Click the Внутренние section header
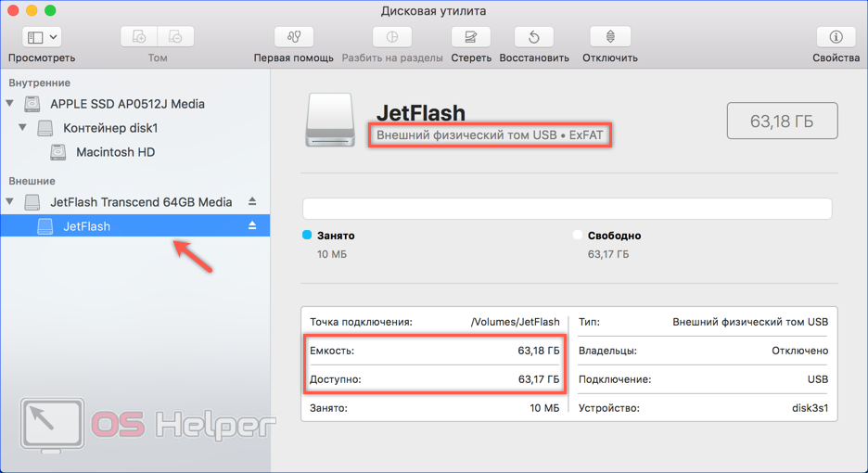868x473 pixels. [x=39, y=83]
